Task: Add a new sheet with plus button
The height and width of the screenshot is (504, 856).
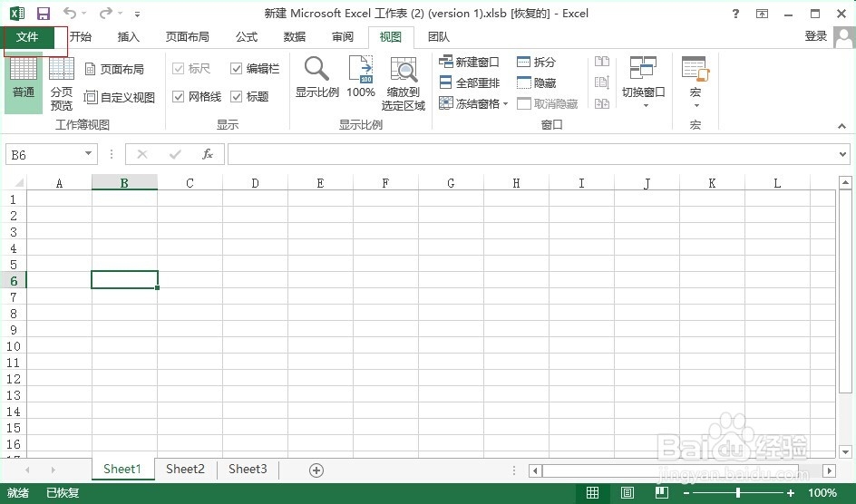Action: coord(316,470)
